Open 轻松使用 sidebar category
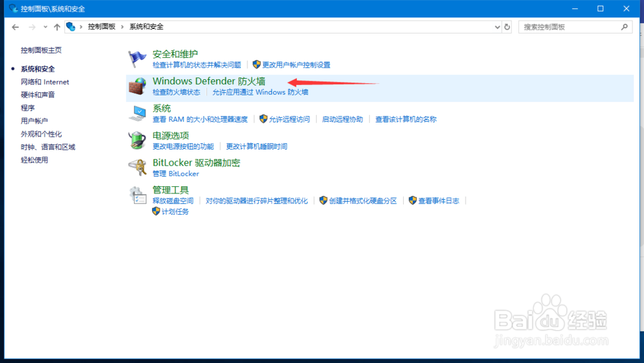 coord(35,160)
